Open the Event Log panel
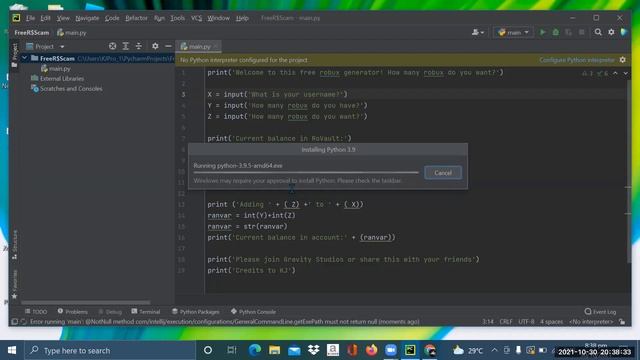Screen dimensions: 640x360 pyautogui.click(x=600, y=311)
